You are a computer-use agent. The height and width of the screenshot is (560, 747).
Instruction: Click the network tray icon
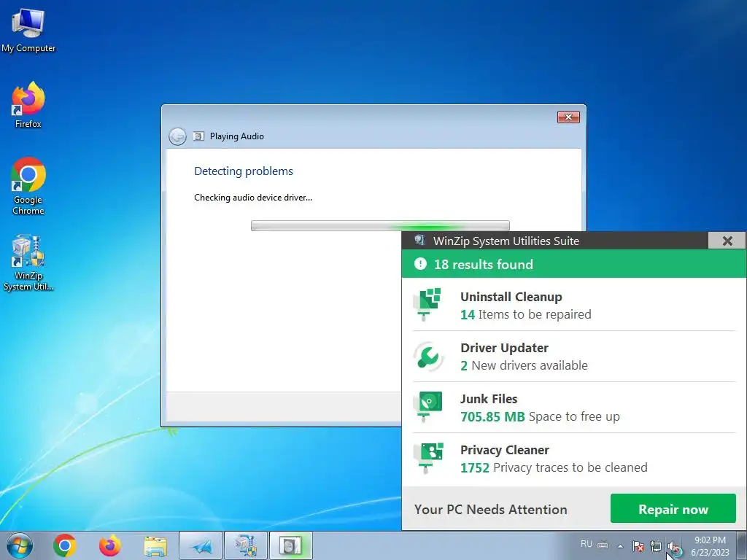click(656, 546)
